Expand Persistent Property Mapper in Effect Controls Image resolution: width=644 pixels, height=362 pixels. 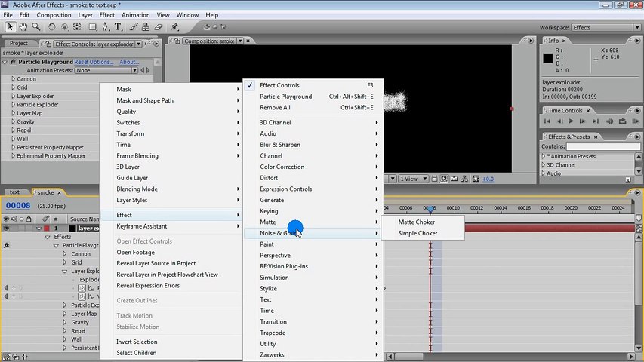tap(13, 147)
